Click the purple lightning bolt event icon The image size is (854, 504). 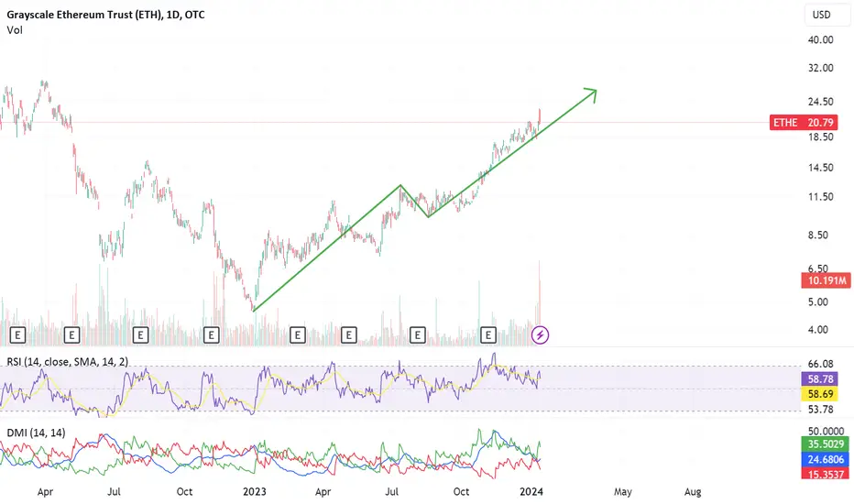point(540,334)
